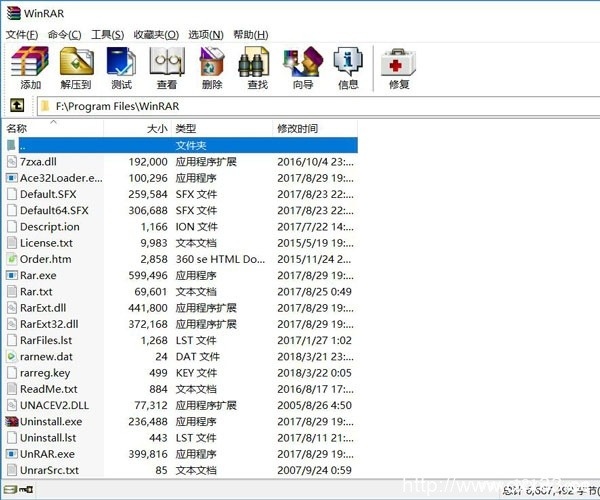Screen dimensions: 600x500
Task: Click the UnRAR.exe application icon
Action: pos(12,454)
